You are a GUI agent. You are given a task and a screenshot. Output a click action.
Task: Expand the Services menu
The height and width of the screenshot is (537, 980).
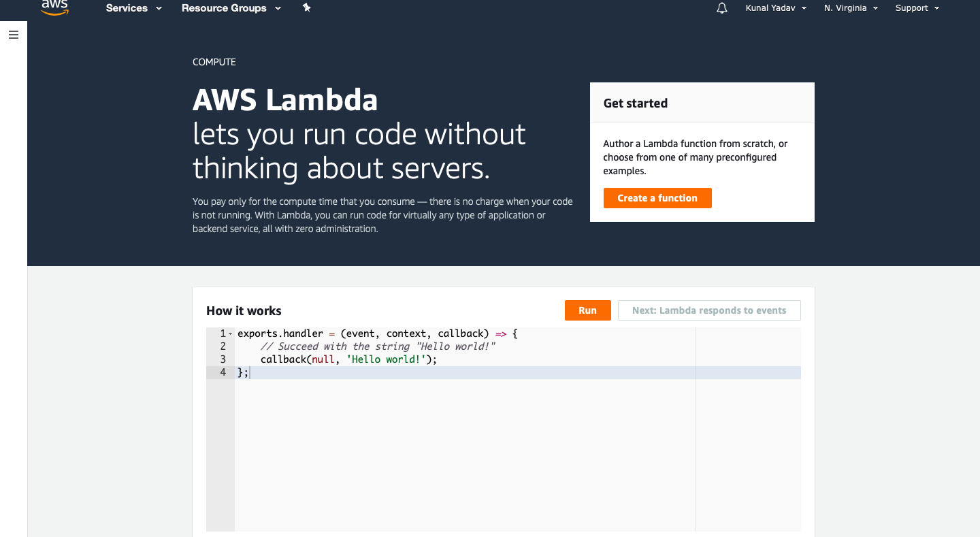click(x=134, y=8)
